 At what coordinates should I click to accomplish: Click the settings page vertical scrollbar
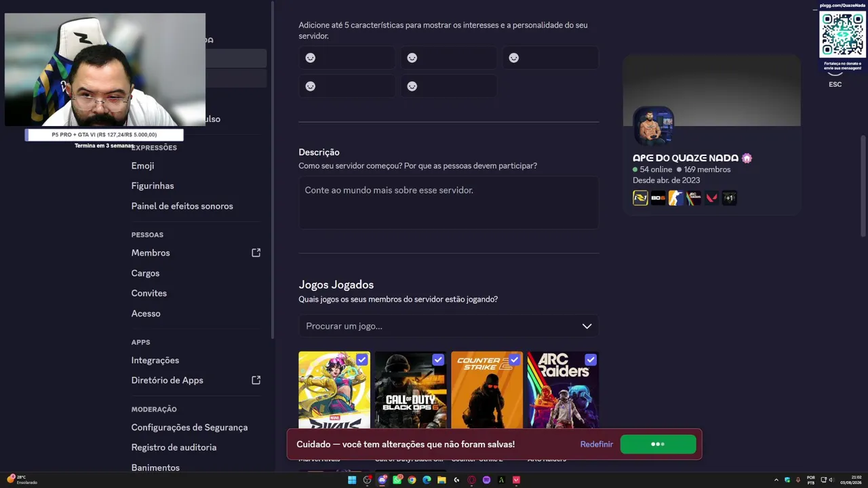click(863, 186)
